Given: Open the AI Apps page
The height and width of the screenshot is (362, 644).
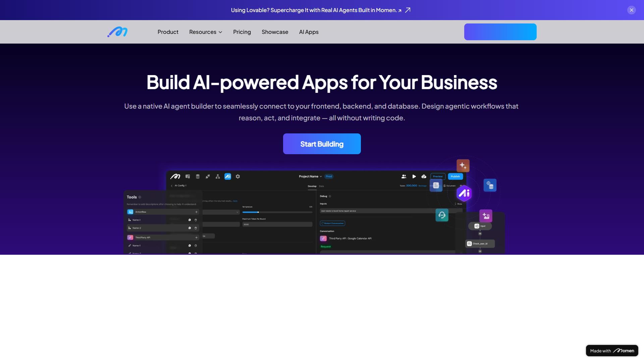Looking at the screenshot, I should tap(309, 32).
